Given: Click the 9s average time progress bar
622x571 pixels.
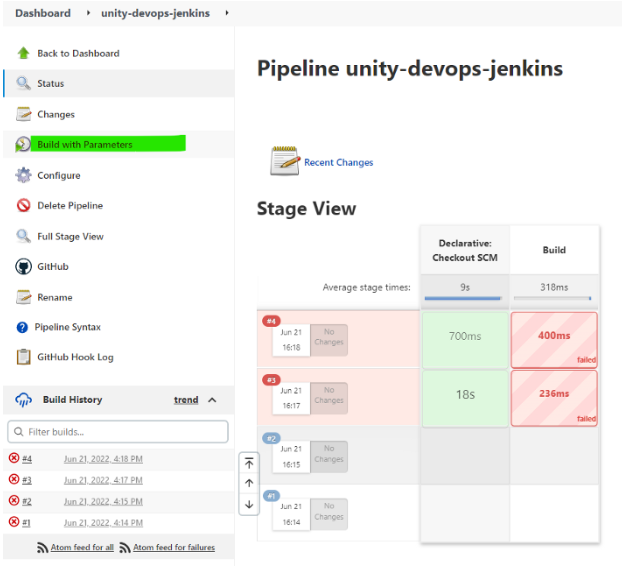Looking at the screenshot, I should (463, 298).
